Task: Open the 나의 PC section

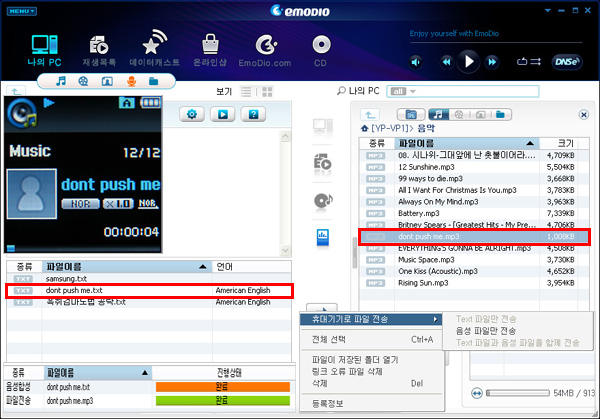Action: [44, 50]
